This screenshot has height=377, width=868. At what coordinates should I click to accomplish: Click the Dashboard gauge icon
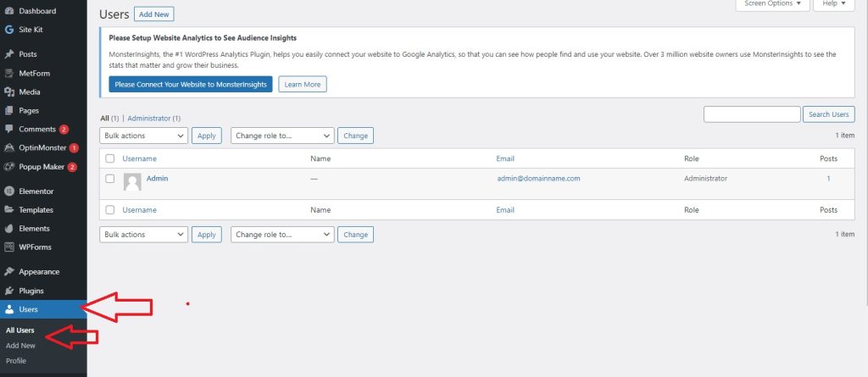[8, 11]
